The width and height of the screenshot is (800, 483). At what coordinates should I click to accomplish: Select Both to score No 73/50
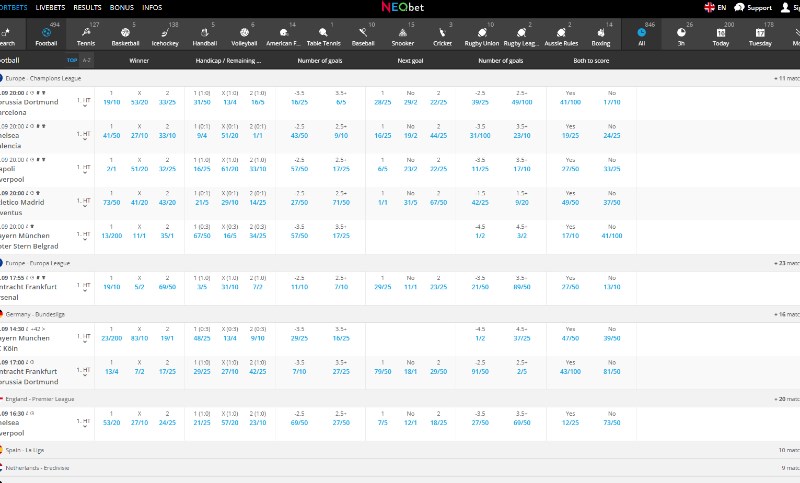click(x=612, y=422)
